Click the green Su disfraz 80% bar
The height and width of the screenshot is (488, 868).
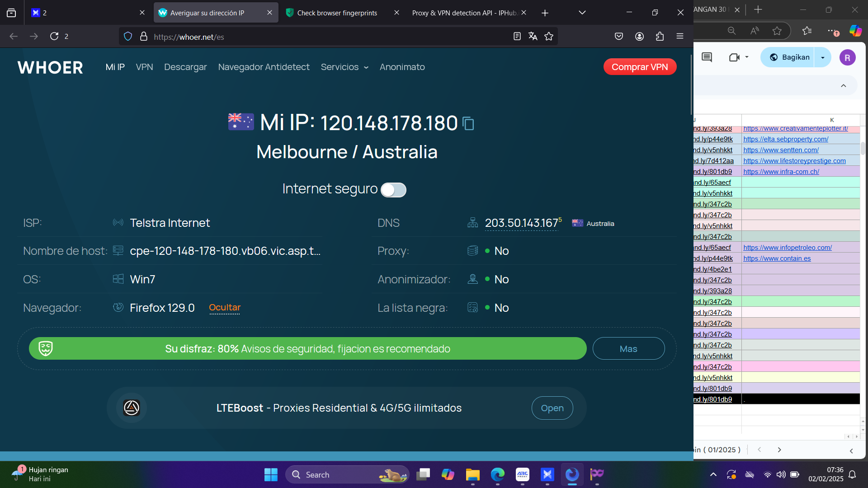[x=307, y=349]
